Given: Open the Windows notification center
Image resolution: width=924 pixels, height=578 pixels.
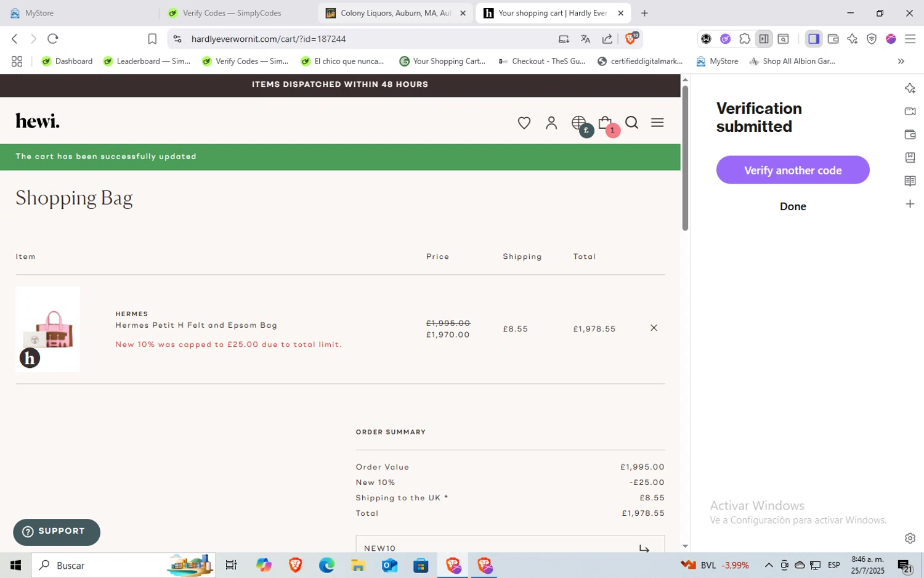Looking at the screenshot, I should click(x=905, y=566).
